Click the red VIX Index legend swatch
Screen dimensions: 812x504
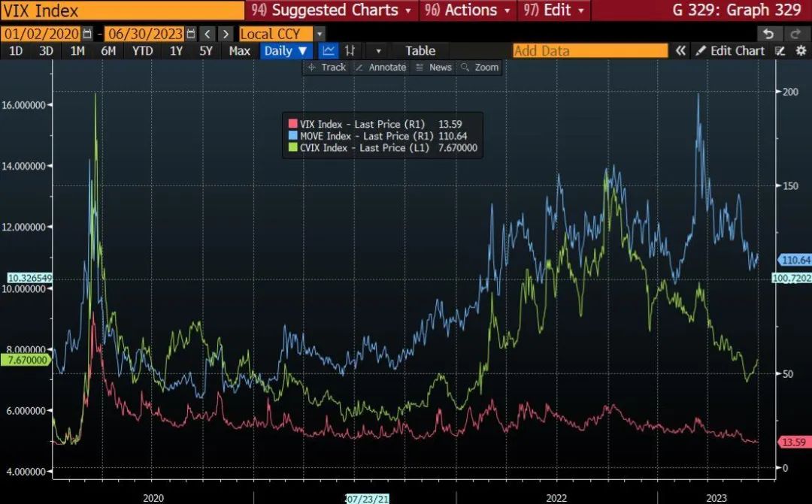click(x=293, y=124)
